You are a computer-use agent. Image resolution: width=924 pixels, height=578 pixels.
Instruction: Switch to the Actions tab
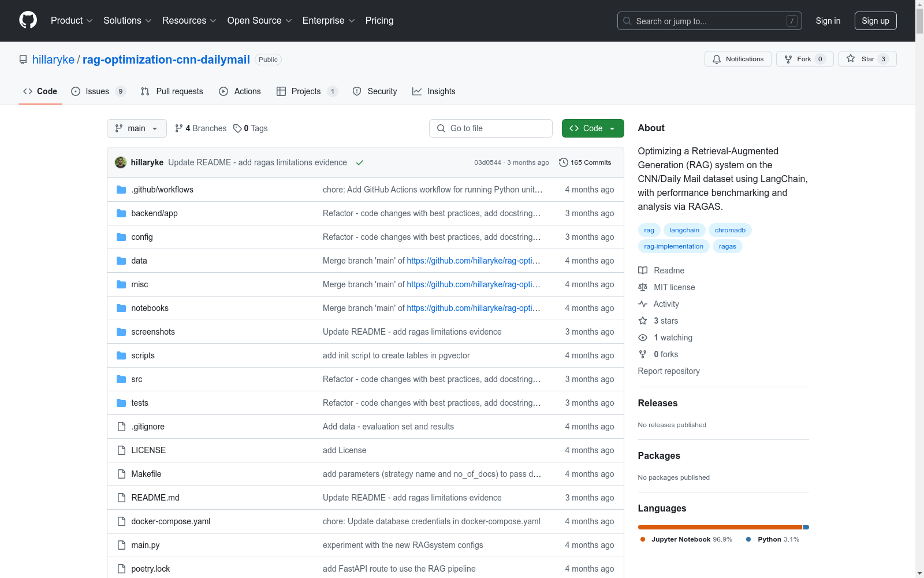point(240,91)
